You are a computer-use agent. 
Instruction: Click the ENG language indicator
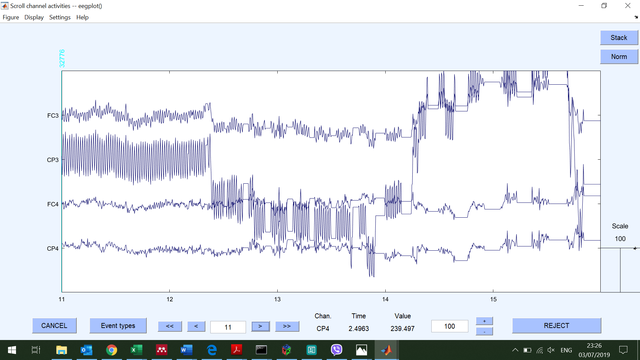click(566, 350)
